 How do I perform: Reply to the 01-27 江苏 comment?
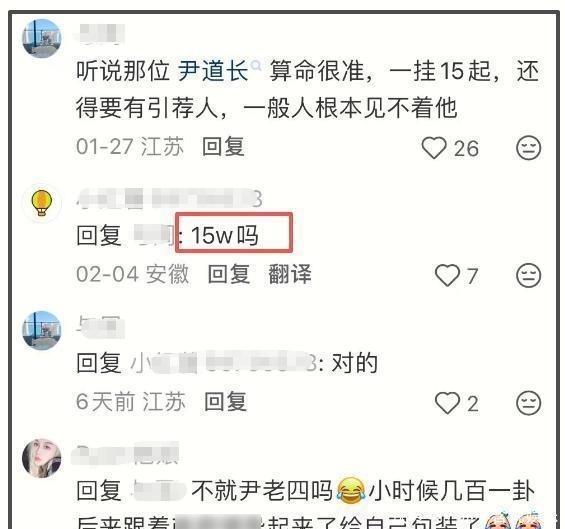223,147
